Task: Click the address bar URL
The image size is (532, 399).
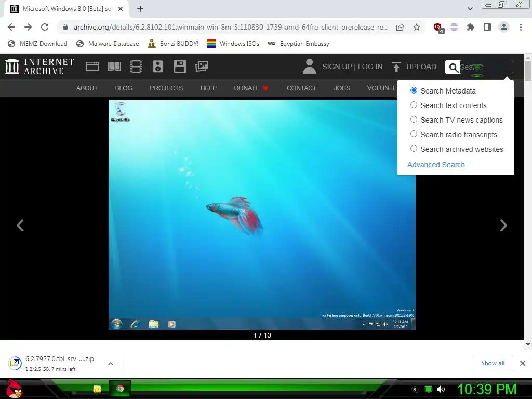Action: coord(231,27)
